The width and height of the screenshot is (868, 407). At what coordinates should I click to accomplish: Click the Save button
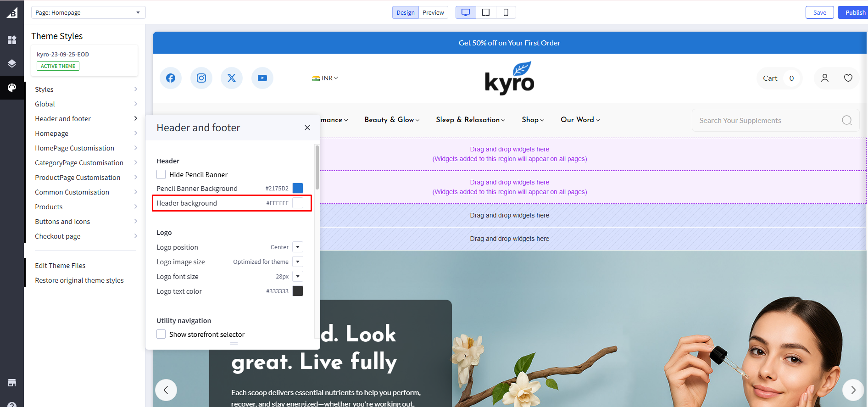[x=819, y=12]
